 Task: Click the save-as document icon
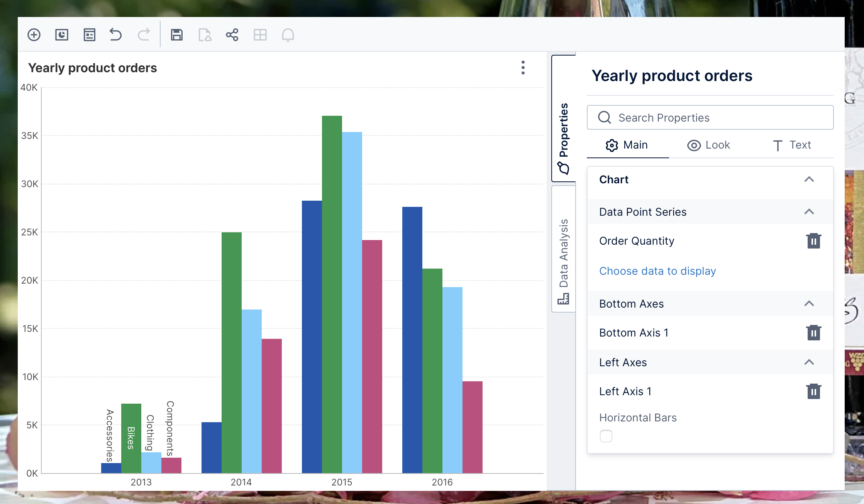pos(205,35)
